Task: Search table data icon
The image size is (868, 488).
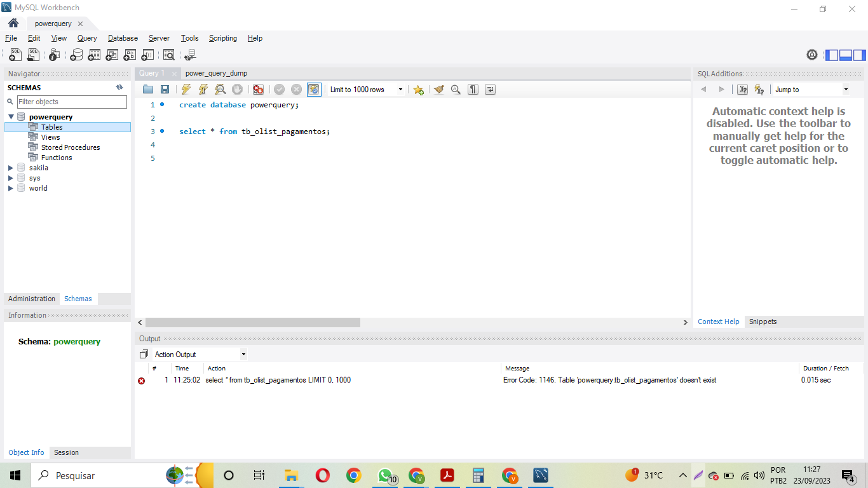Action: (169, 55)
